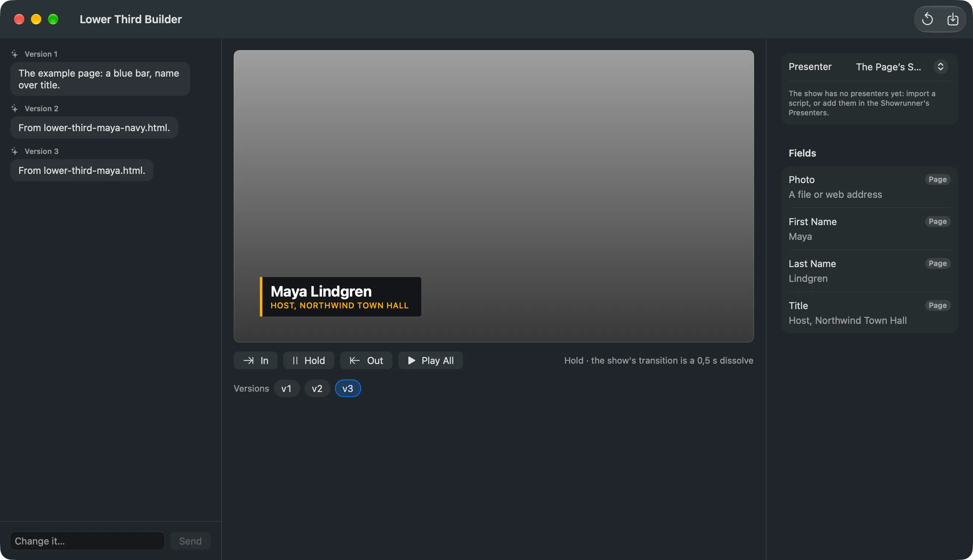The image size is (973, 560).
Task: Edit the First Name value Maya
Action: [800, 237]
